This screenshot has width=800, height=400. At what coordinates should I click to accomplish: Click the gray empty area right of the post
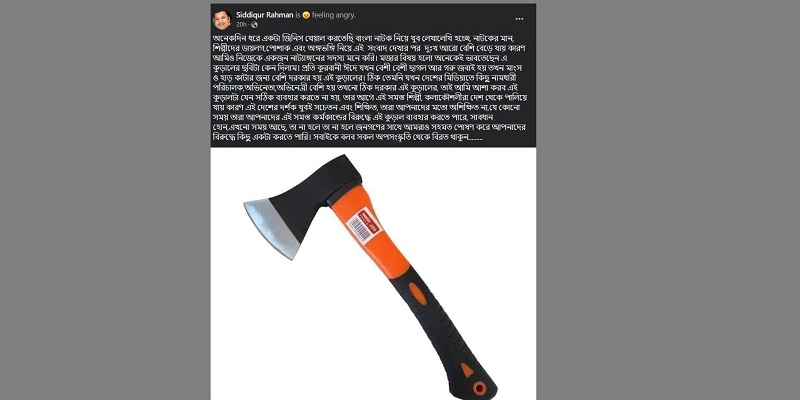coord(668,200)
